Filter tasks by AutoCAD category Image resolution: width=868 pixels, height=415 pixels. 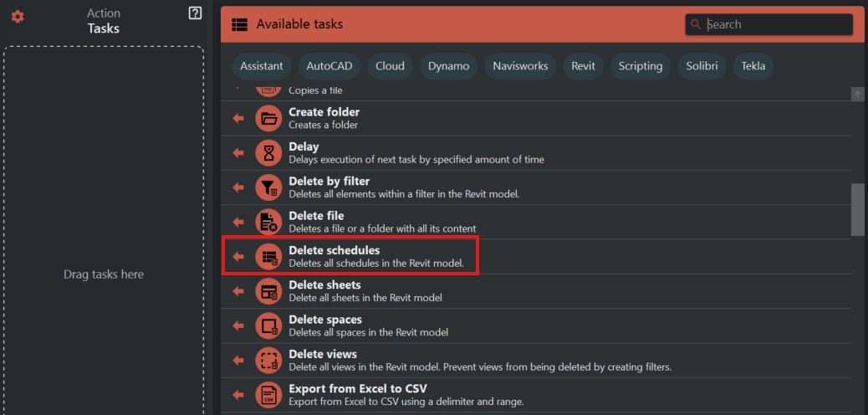(329, 66)
